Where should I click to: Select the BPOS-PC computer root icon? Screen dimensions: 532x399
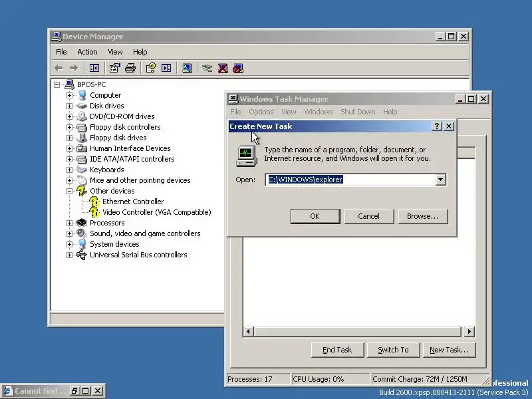point(69,84)
